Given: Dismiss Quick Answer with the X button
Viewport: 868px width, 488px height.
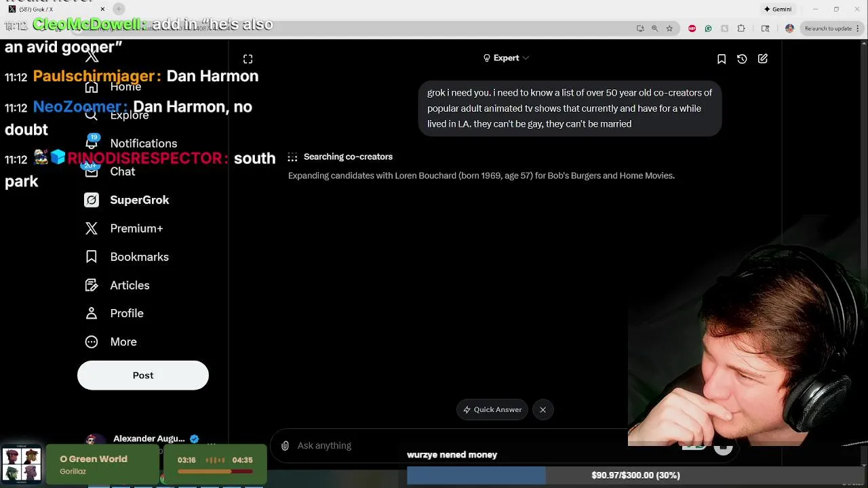Looking at the screenshot, I should pyautogui.click(x=542, y=409).
